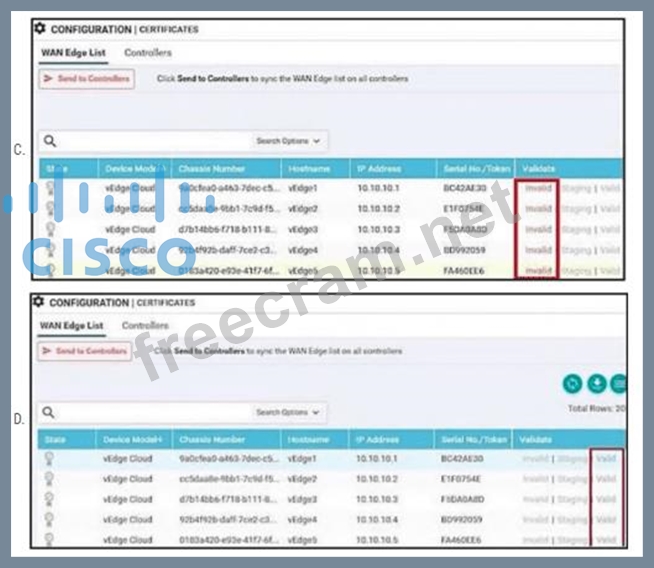654x568 pixels.
Task: Set vEdge5 to Invalid in option C panel
Action: click(x=538, y=271)
